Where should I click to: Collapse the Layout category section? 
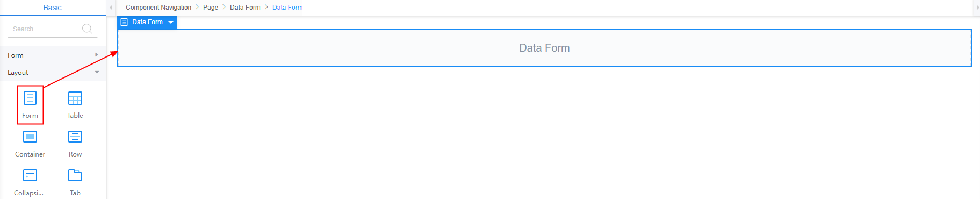(x=53, y=72)
